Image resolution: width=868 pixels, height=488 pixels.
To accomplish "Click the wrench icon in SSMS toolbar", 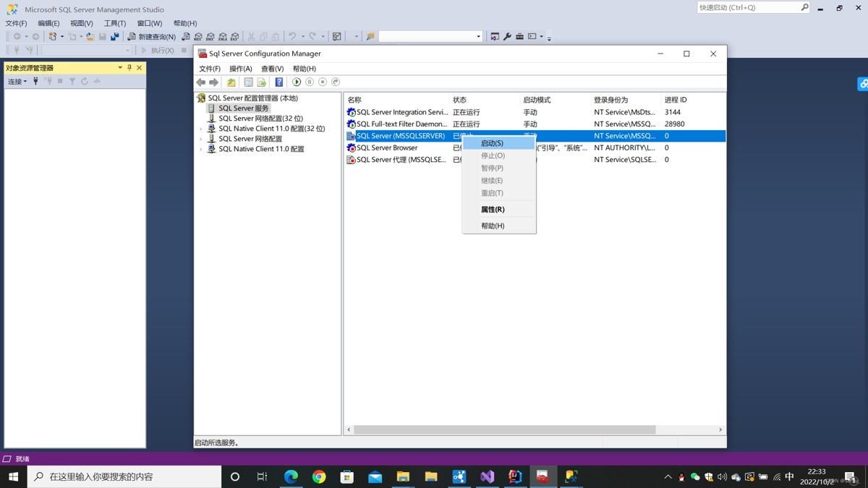I will click(x=507, y=36).
